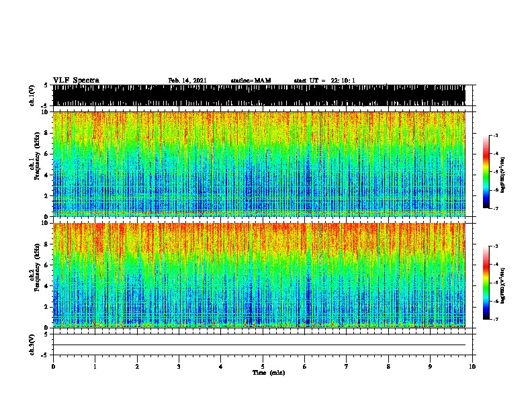
Task: Click inside the ch.1 spectrogram panel
Action: click(259, 164)
